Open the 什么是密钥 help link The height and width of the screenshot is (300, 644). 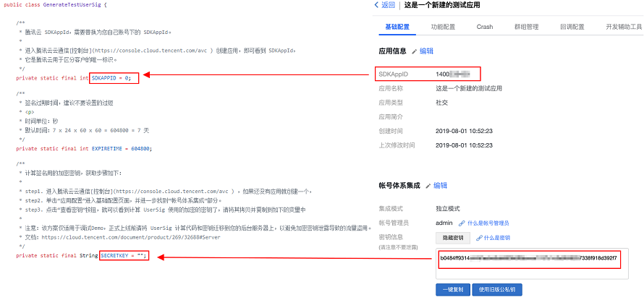pyautogui.click(x=497, y=238)
